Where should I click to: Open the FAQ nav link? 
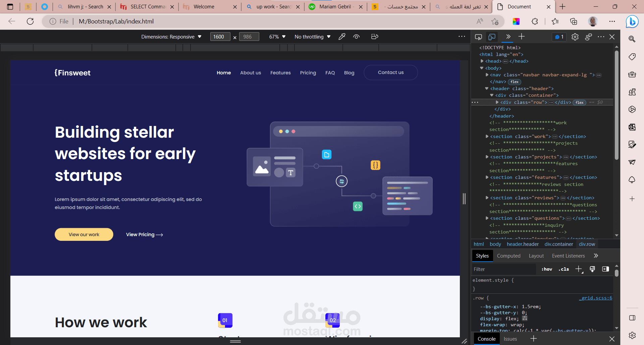pyautogui.click(x=330, y=73)
